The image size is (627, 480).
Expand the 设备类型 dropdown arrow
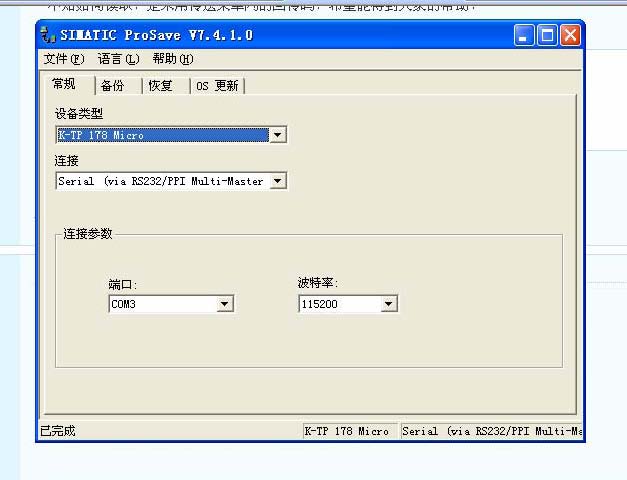point(278,135)
